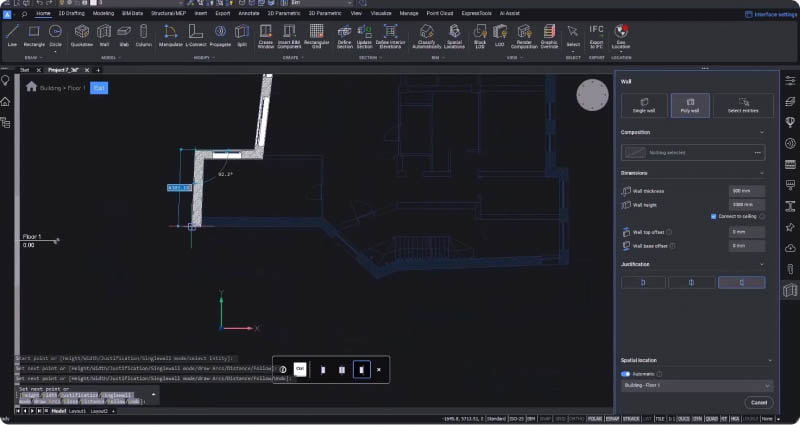Launch the Manipulate tool
Image resolution: width=800 pixels, height=425 pixels.
[170, 36]
